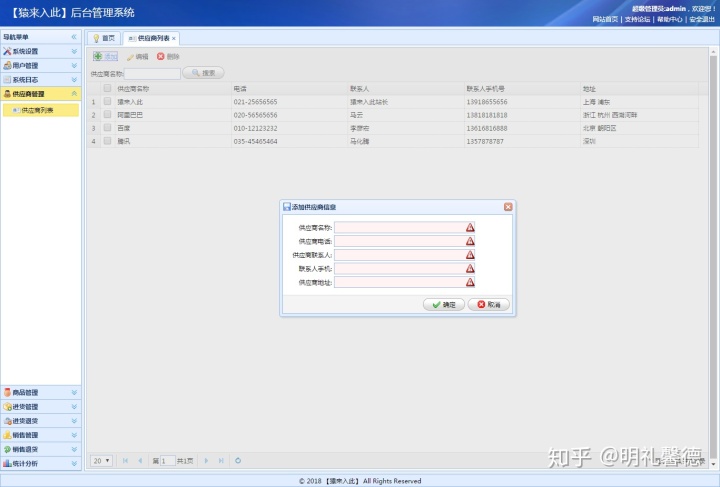Click the 进货退货 icon in sidebar
The image size is (720, 487).
[x=7, y=421]
